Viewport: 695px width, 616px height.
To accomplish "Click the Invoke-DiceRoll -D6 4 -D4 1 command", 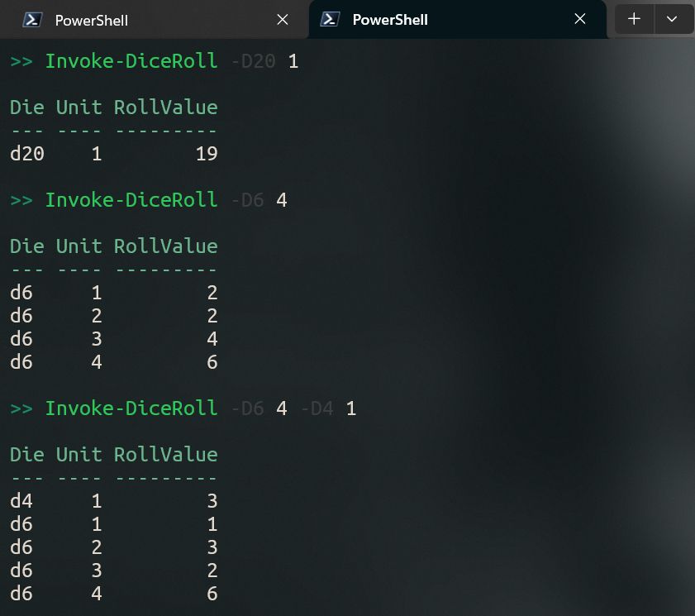I will coord(200,408).
